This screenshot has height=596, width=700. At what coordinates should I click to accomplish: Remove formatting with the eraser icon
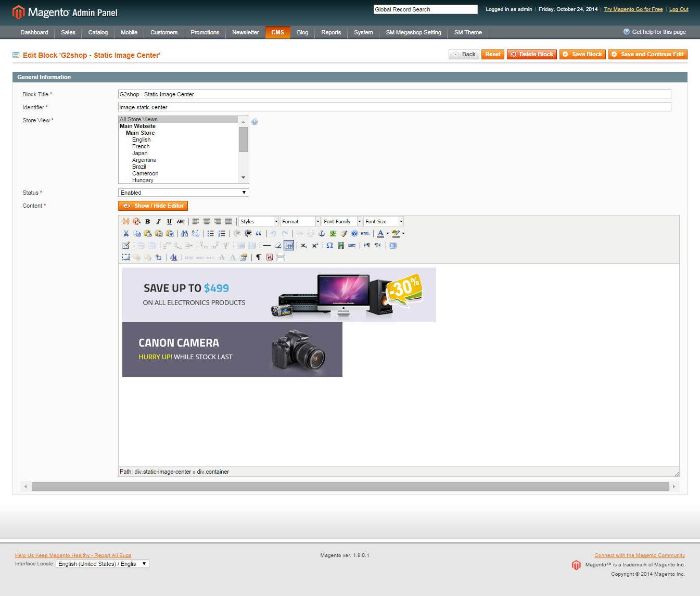[x=278, y=246]
